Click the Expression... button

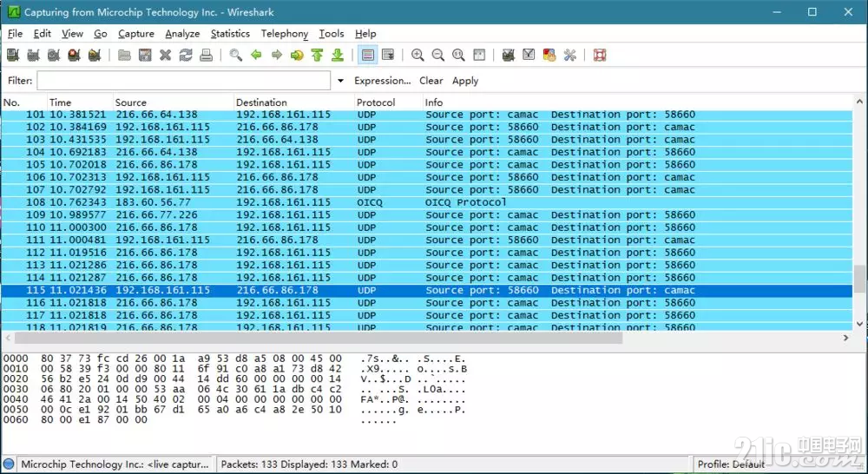383,81
